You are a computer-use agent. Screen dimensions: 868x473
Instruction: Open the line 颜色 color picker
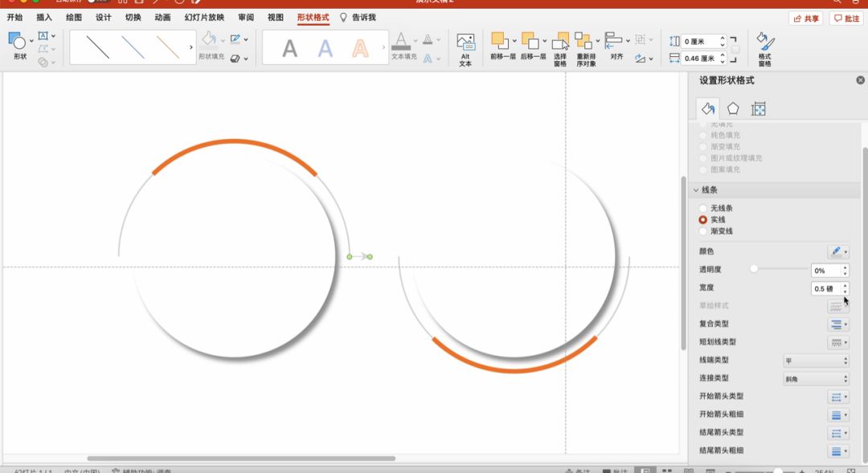point(838,251)
